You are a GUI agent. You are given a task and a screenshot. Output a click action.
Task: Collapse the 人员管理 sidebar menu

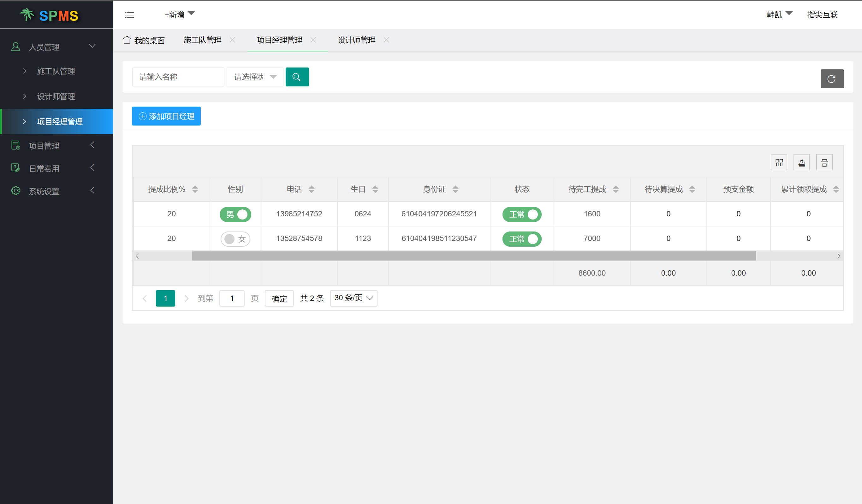92,46
